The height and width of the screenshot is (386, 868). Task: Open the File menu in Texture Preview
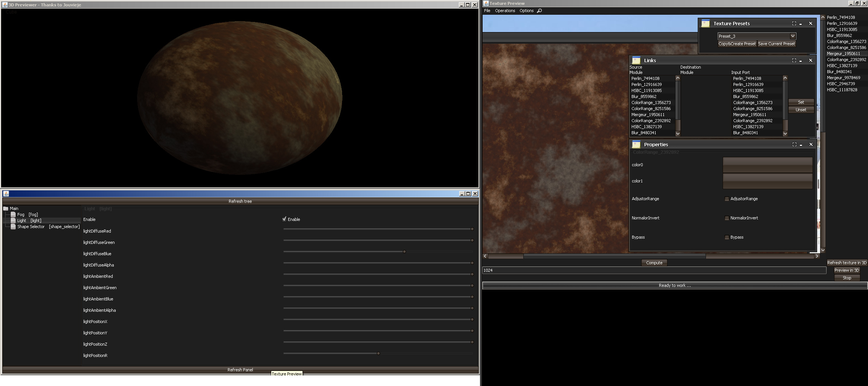point(487,11)
